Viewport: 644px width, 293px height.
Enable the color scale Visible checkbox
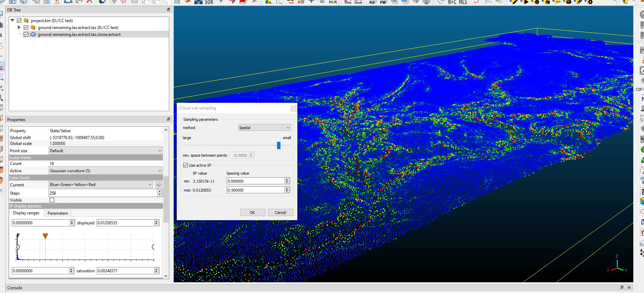[52, 200]
